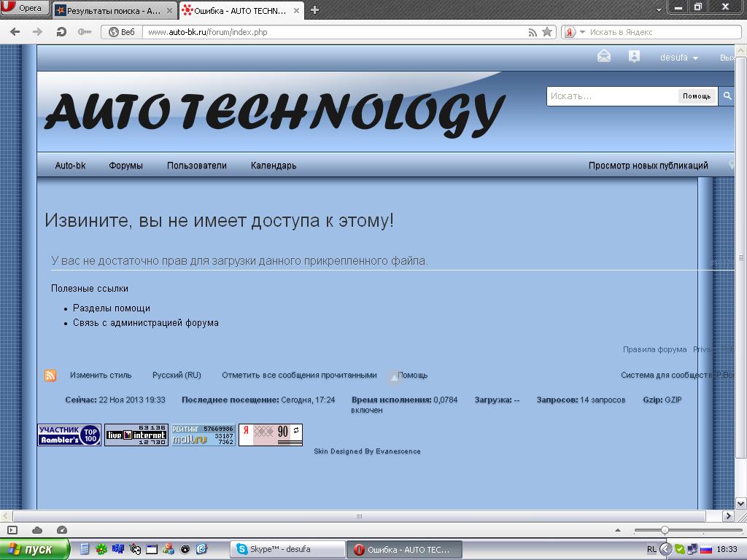The image size is (747, 560).
Task: Click 'Изменить стиль' in the footer
Action: [x=101, y=376]
